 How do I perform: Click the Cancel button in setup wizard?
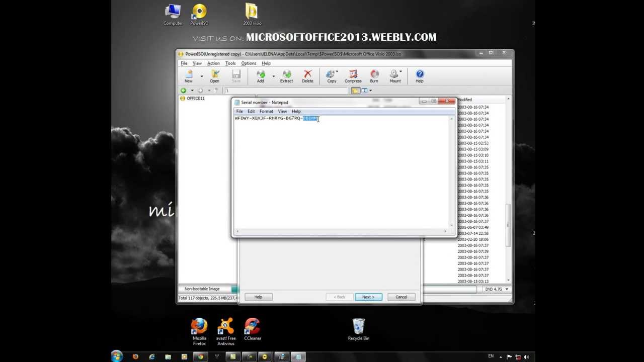click(x=401, y=297)
